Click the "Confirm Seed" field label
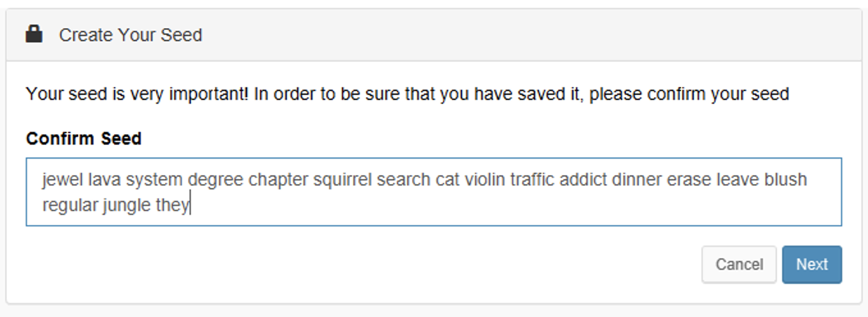Image resolution: width=868 pixels, height=317 pixels. point(84,139)
